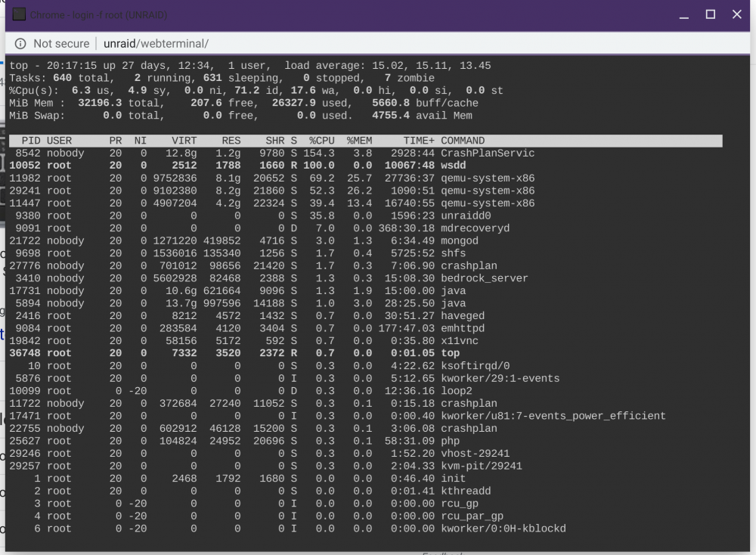Click the 7 zombie tasks count
This screenshot has width=756, height=555.
409,78
